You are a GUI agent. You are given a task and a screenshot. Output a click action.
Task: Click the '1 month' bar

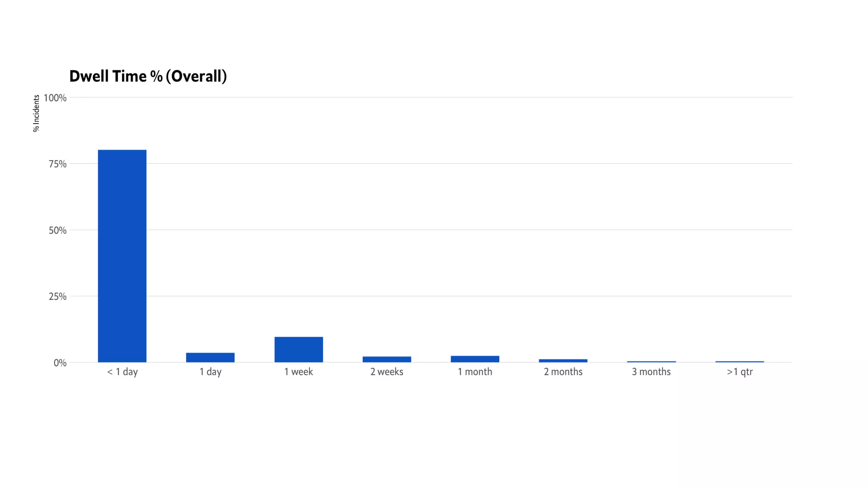pos(475,359)
